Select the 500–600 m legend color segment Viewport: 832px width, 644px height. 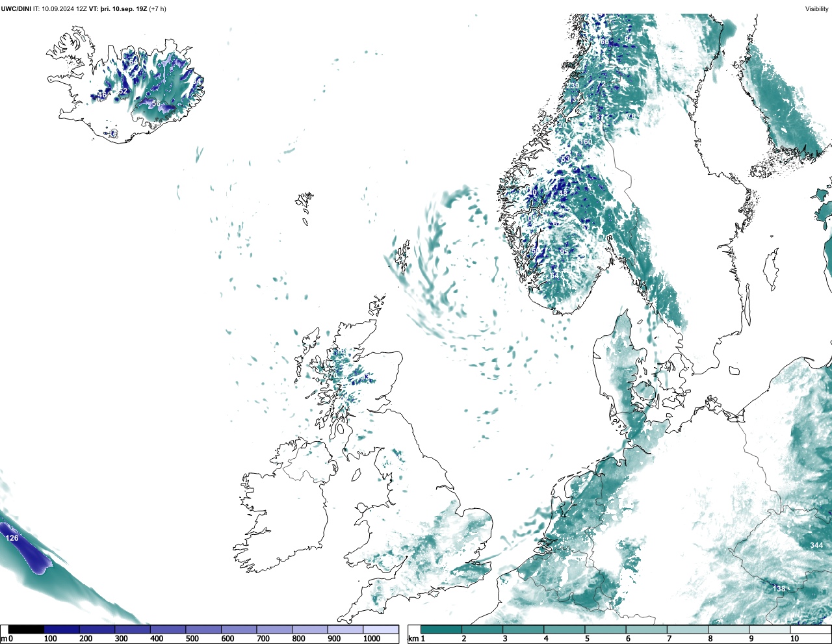tap(203, 630)
